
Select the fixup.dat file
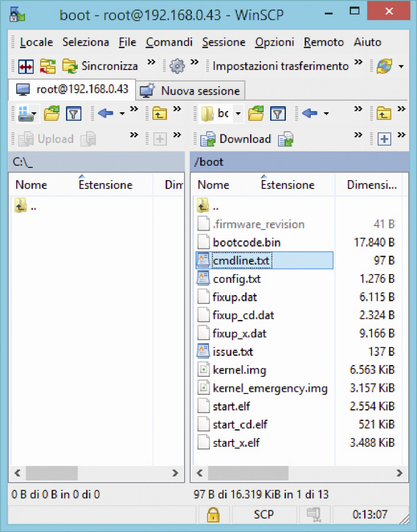(x=235, y=297)
